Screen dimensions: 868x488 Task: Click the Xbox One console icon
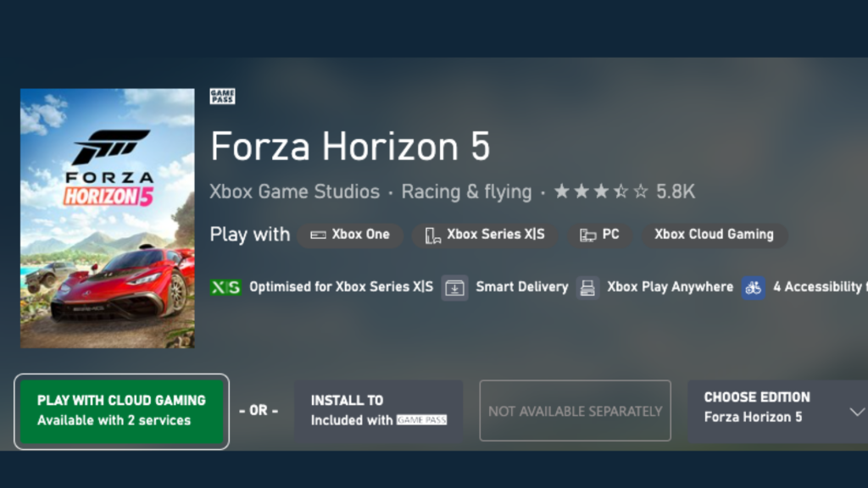click(318, 235)
